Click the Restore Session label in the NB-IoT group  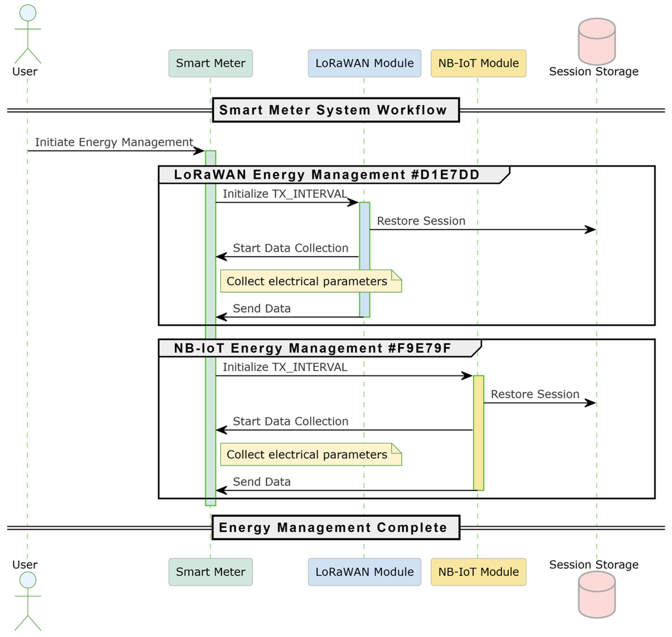(x=535, y=394)
